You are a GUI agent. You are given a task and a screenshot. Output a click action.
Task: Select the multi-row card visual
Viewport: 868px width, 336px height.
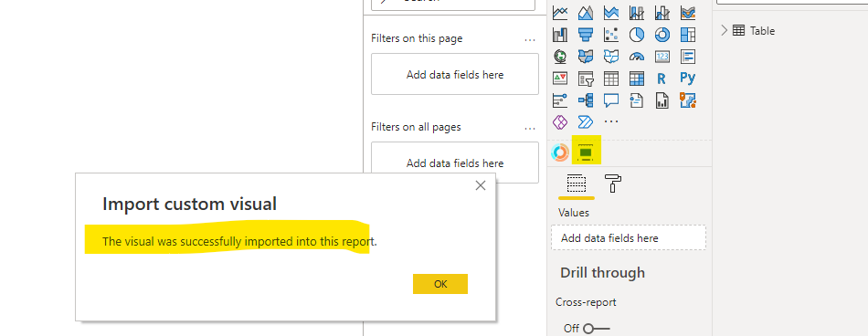(x=688, y=57)
